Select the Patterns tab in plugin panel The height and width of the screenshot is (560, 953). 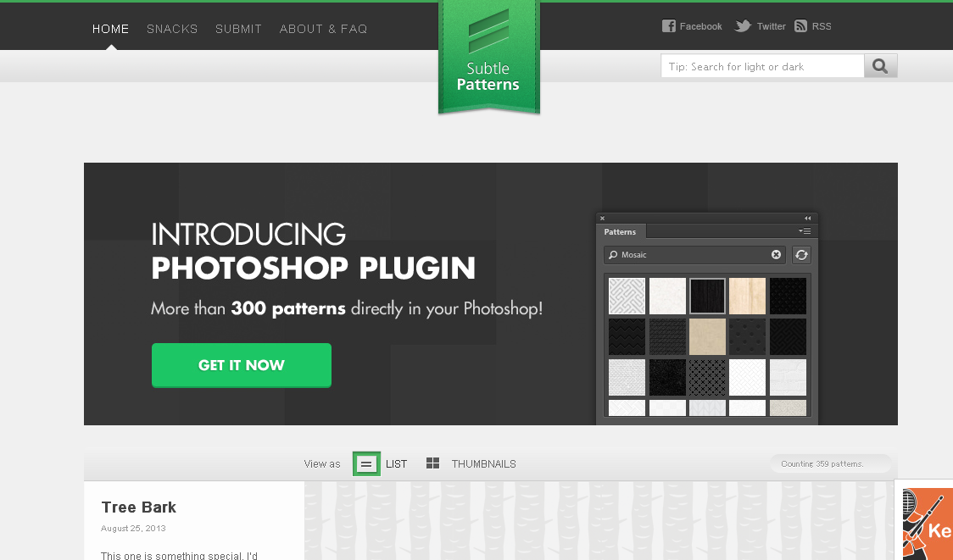tap(621, 231)
